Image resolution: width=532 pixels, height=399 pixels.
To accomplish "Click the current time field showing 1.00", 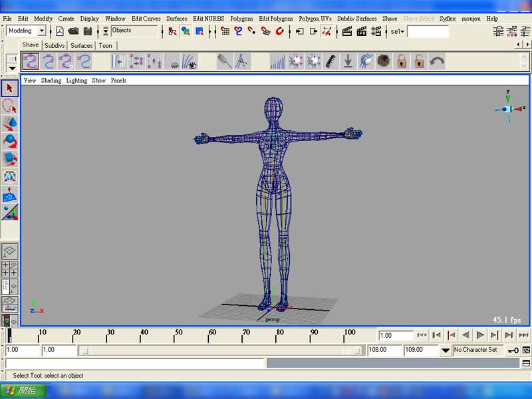I will click(396, 336).
